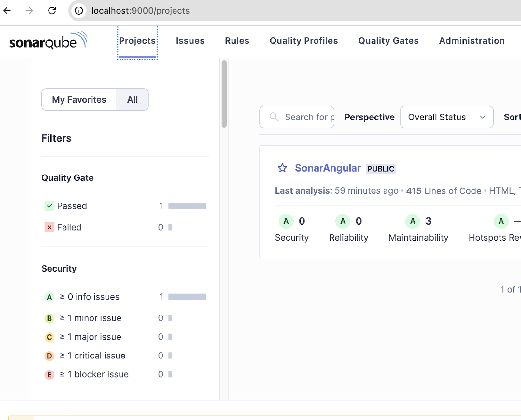
Task: Select the '≥ 1 major issue' security filter
Action: point(125,337)
